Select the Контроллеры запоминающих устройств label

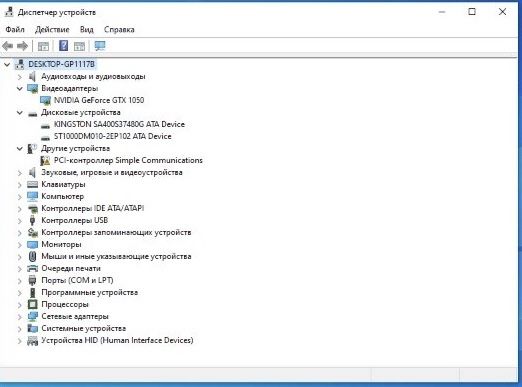116,232
